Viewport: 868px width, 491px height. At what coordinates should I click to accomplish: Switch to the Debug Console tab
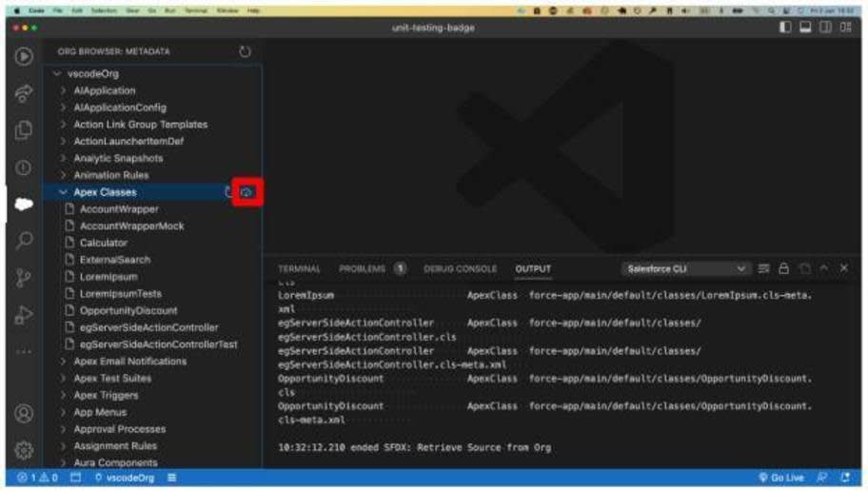[x=460, y=269]
